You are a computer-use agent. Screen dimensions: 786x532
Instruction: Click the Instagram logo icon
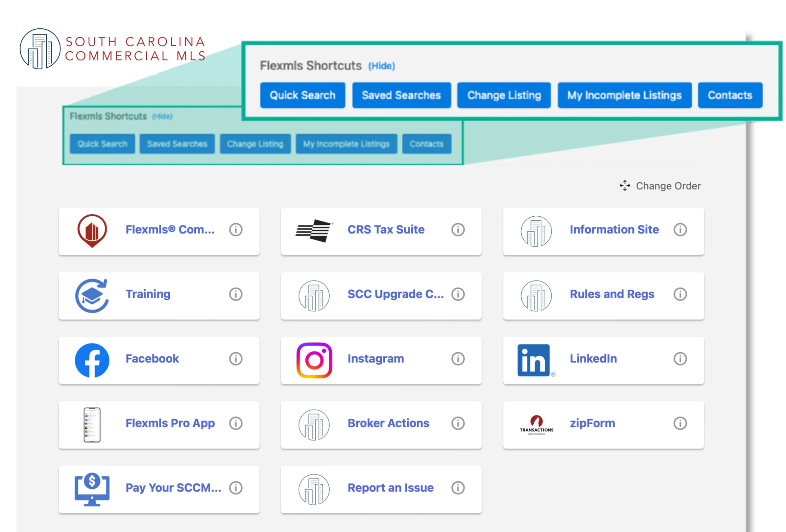coord(314,360)
